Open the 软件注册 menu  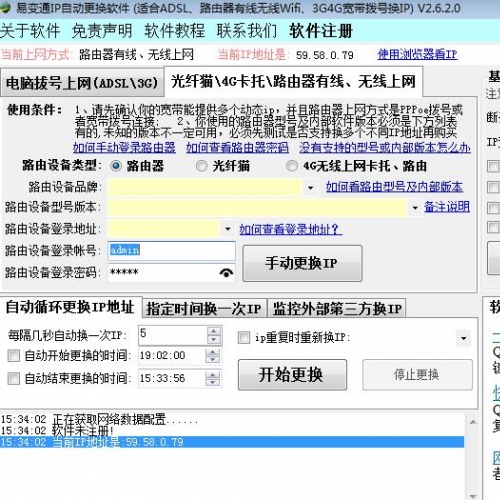[x=321, y=31]
